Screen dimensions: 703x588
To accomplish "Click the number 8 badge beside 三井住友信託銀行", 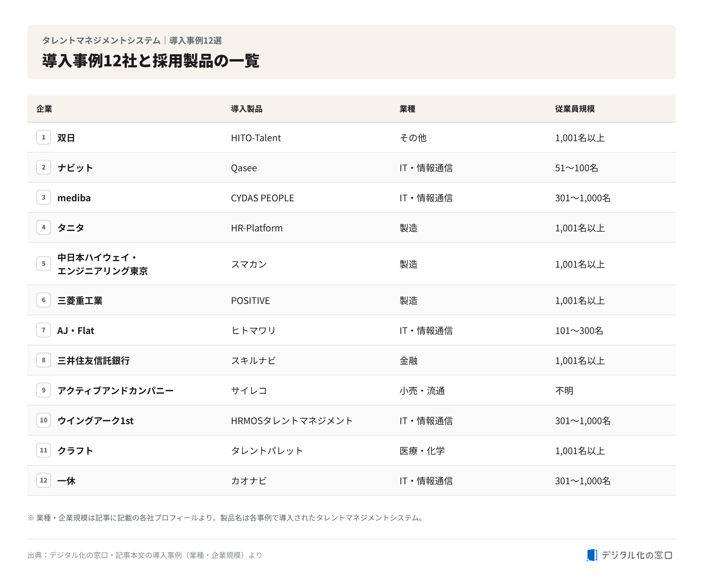I will 44,360.
